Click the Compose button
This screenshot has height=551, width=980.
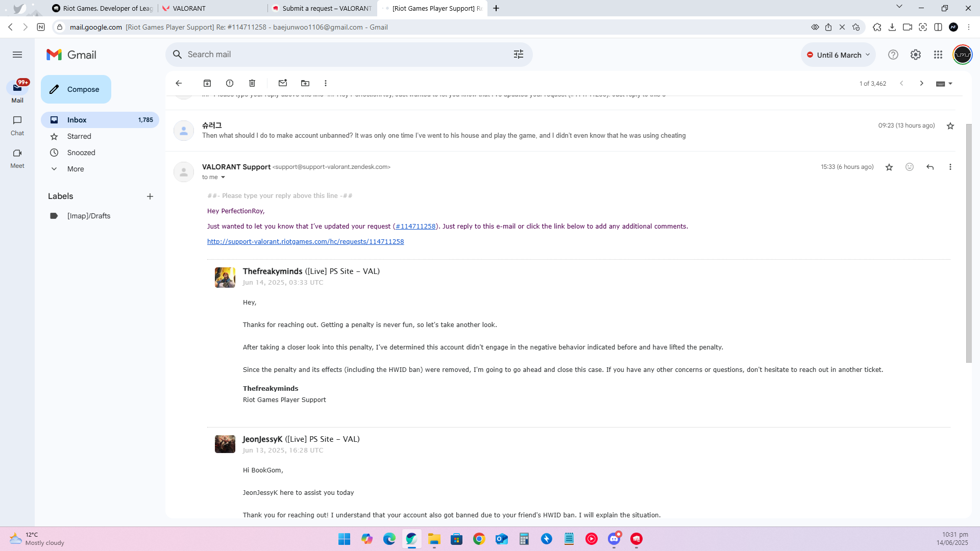click(76, 89)
